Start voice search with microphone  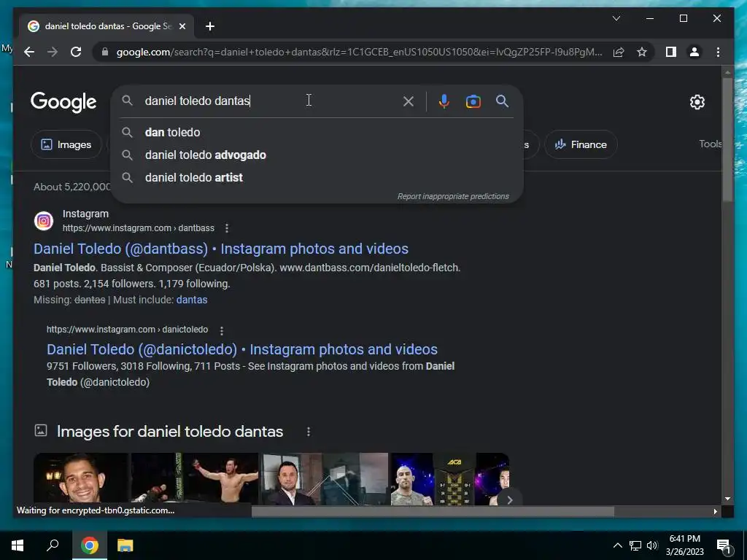[x=444, y=101]
